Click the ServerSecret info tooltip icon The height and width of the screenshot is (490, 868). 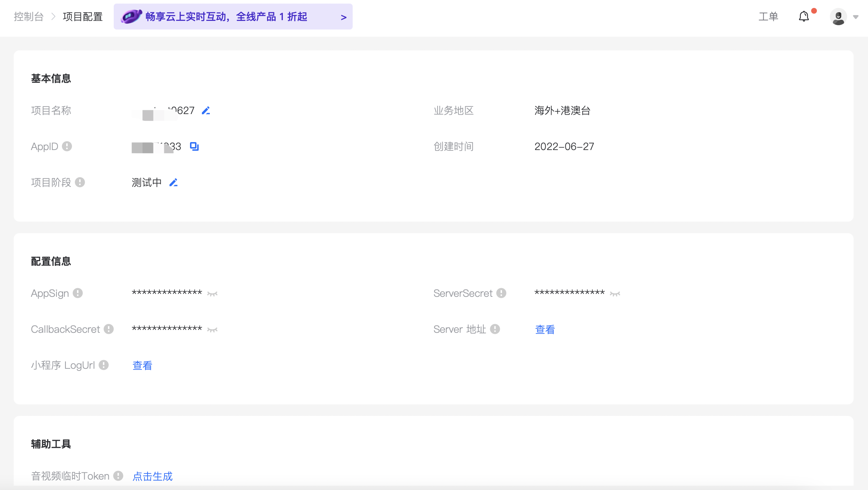502,293
